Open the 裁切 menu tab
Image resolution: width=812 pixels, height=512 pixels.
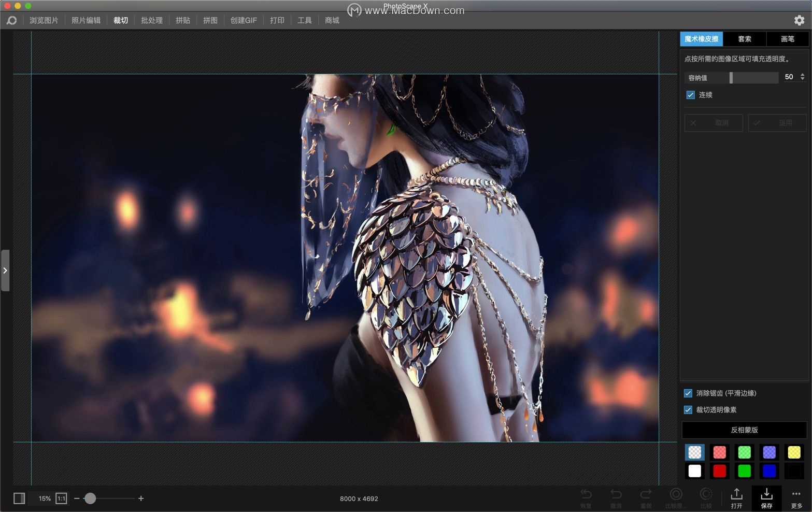[121, 20]
